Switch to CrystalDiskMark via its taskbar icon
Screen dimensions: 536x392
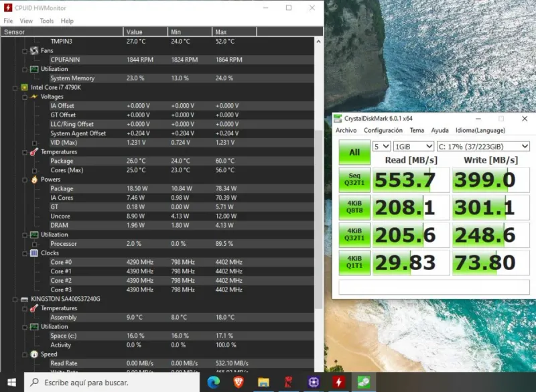[x=364, y=382]
